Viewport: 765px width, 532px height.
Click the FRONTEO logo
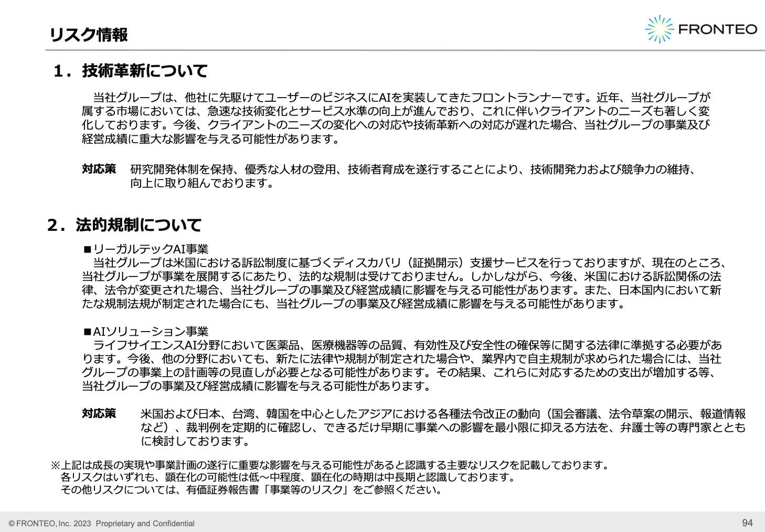coord(701,29)
